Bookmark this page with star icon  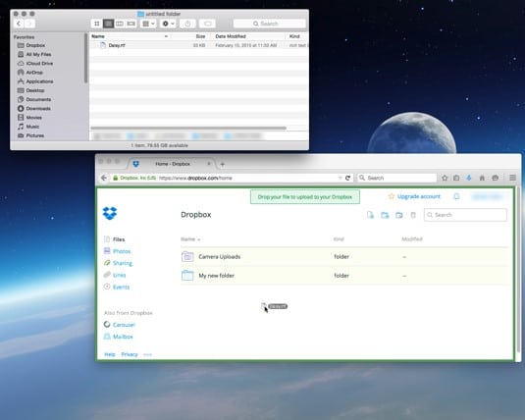(x=445, y=178)
